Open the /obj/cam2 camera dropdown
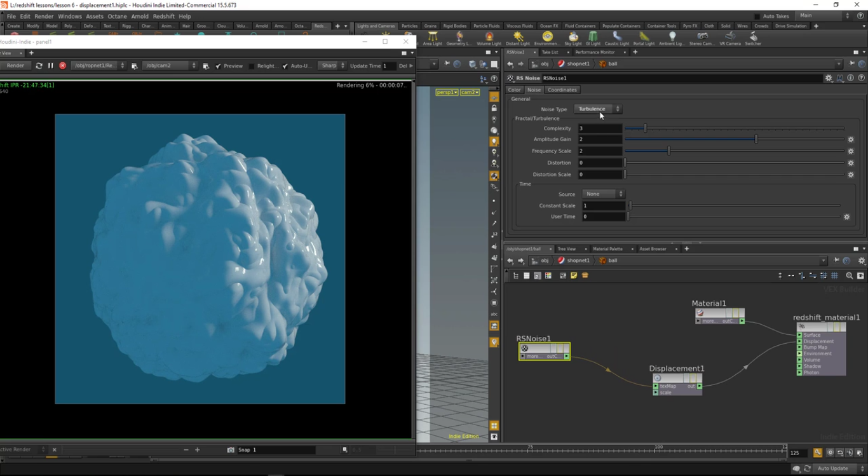 pos(170,65)
